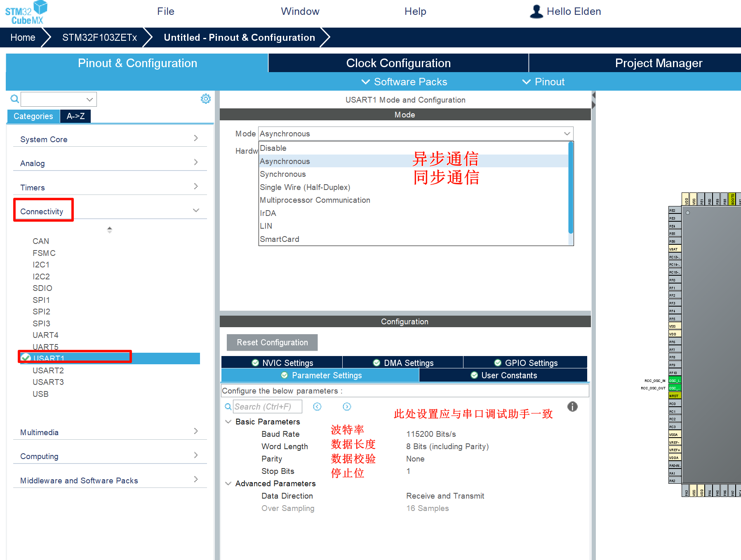Click the search magnifier icon in categories panel

tap(14, 99)
